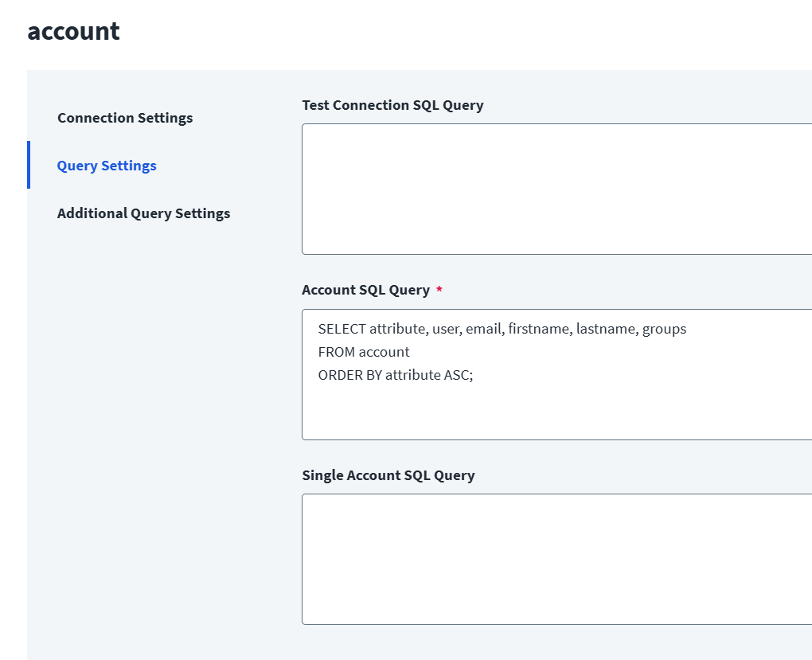This screenshot has height=660, width=812.
Task: Click the blue active indicator beside Query Settings
Action: click(x=29, y=165)
